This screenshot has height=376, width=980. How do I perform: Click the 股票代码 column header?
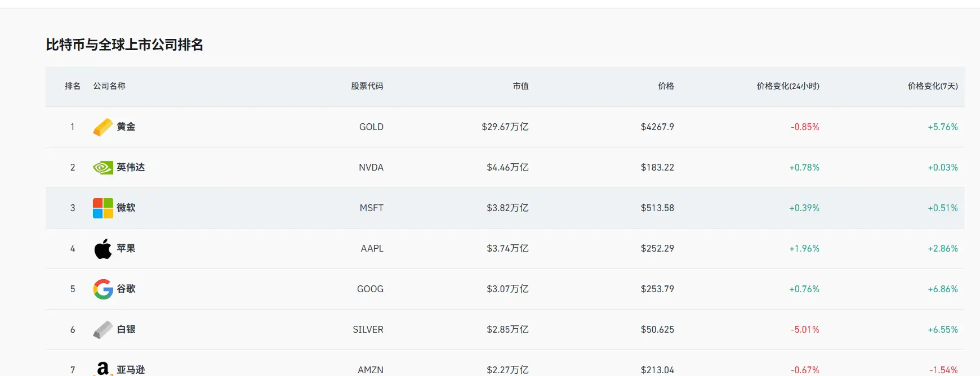click(x=367, y=86)
